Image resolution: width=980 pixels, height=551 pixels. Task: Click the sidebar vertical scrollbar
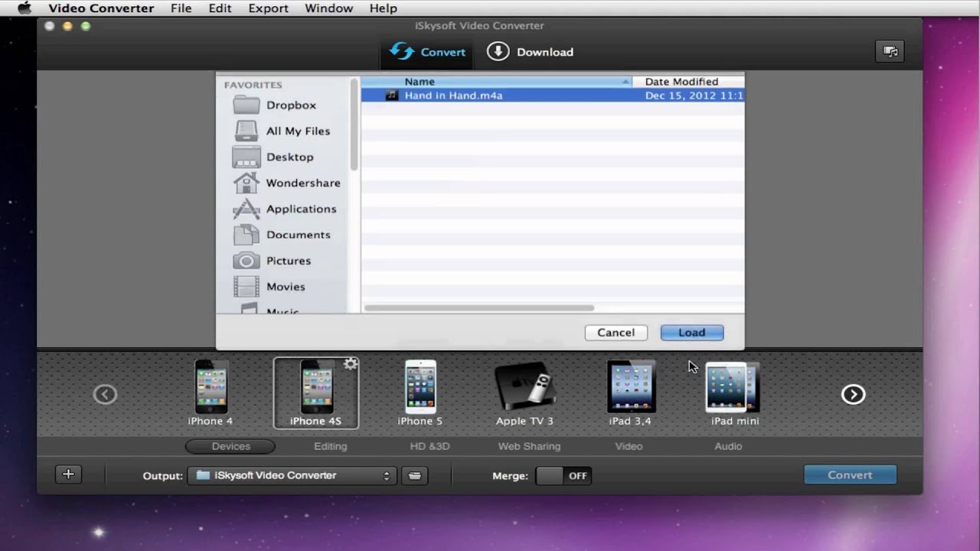(x=354, y=124)
